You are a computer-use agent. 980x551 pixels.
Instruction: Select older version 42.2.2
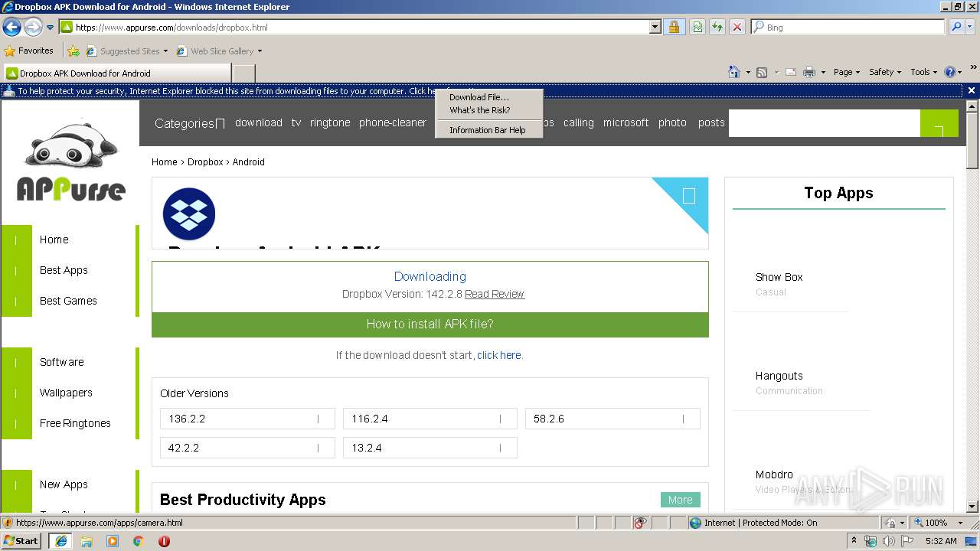[x=248, y=448]
